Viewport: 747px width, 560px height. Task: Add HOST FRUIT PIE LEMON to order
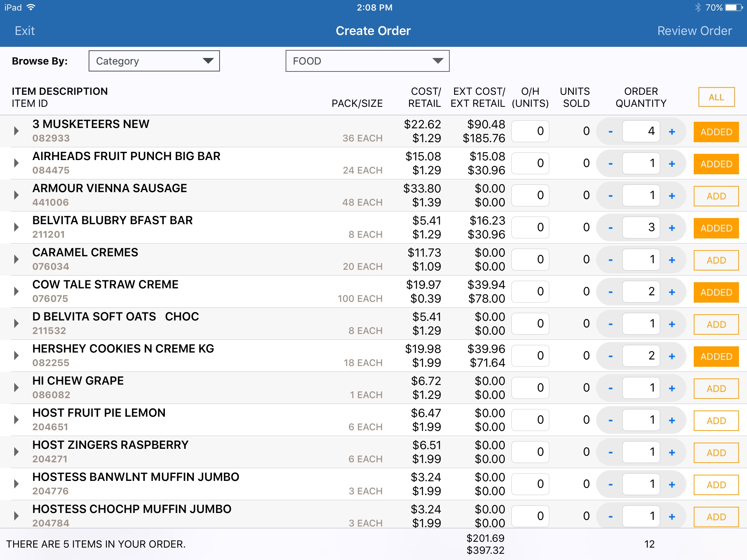pos(716,421)
